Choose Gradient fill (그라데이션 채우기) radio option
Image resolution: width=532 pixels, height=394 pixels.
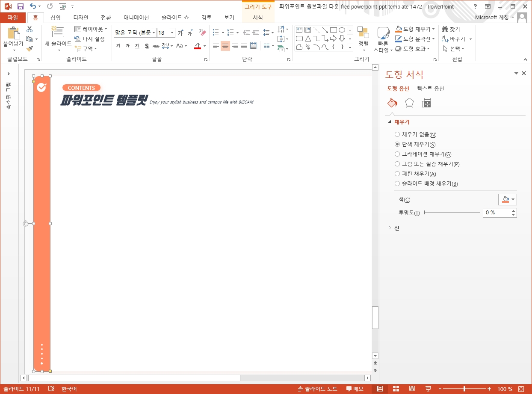[x=423, y=154]
